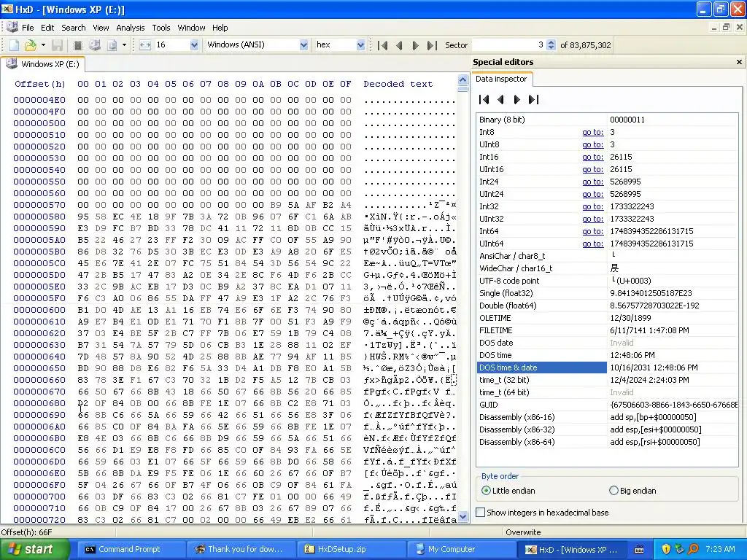This screenshot has height=560, width=747.
Task: Go to previous sector toolbar arrow
Action: pyautogui.click(x=399, y=45)
